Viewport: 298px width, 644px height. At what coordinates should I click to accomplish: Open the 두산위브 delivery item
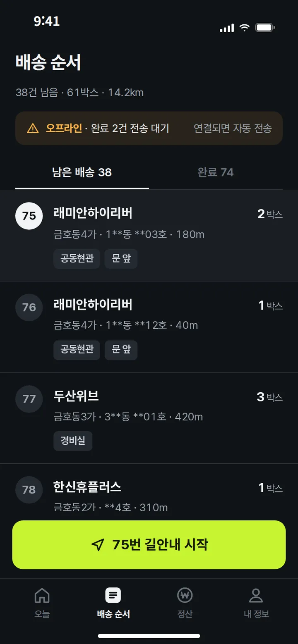pos(149,418)
